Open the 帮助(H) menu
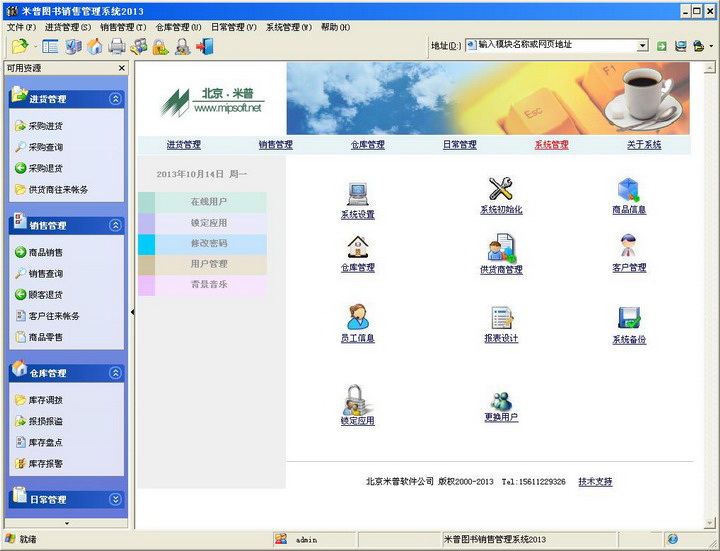 (335, 27)
